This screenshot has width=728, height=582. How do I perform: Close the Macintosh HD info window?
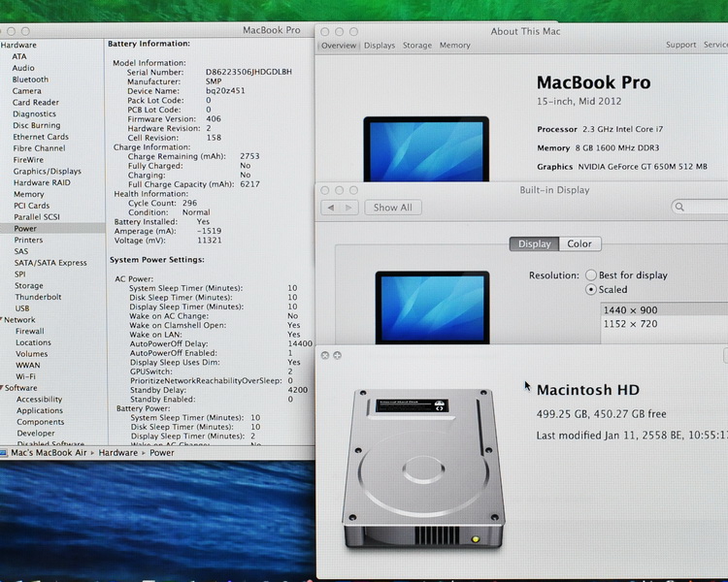click(x=325, y=355)
